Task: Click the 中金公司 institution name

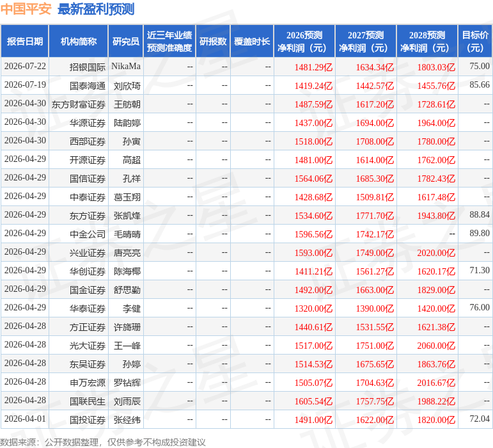Action: click(x=88, y=234)
